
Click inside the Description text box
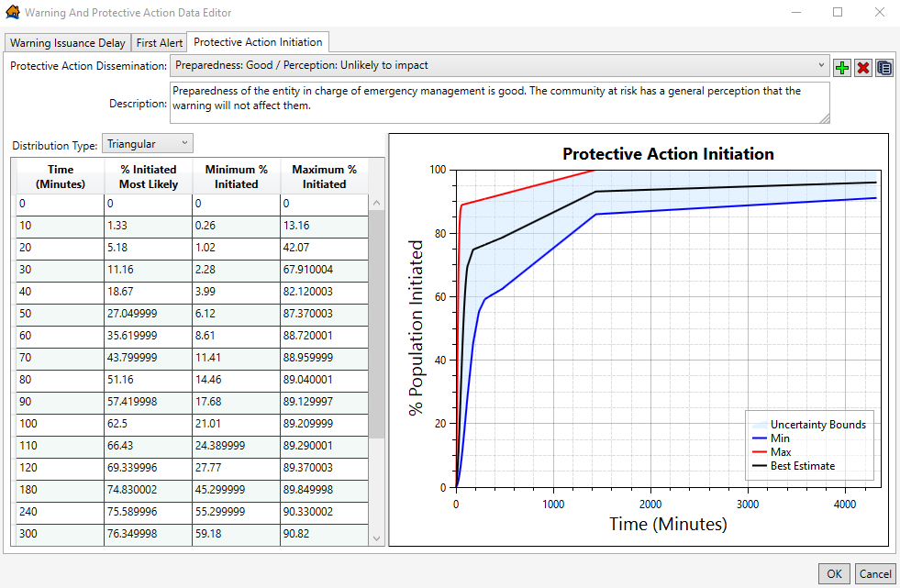(499, 103)
